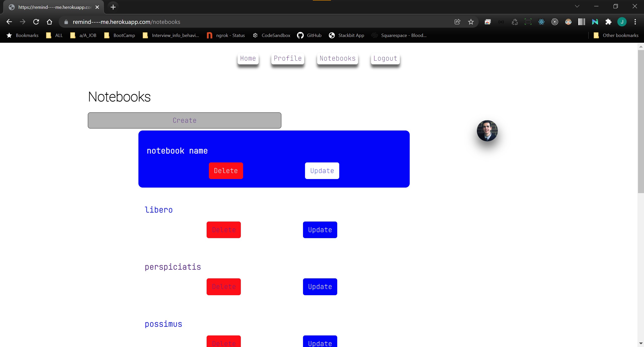Click the page's vertical scrollbar thumb
Image resolution: width=644 pixels, height=347 pixels.
tap(641, 121)
